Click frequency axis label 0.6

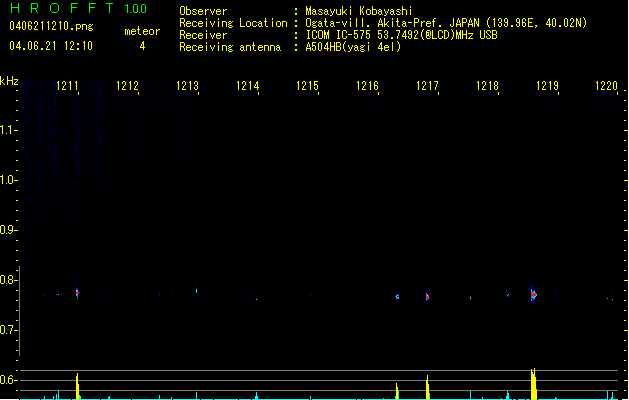click(x=8, y=380)
